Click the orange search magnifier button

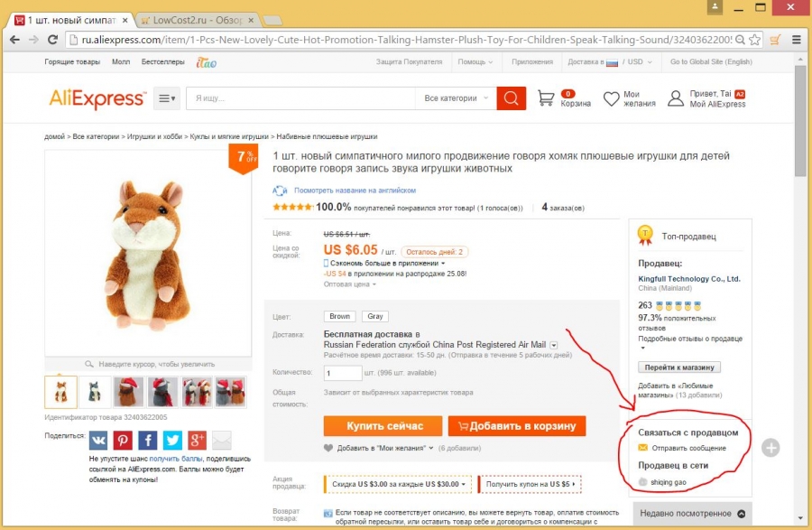tap(511, 98)
